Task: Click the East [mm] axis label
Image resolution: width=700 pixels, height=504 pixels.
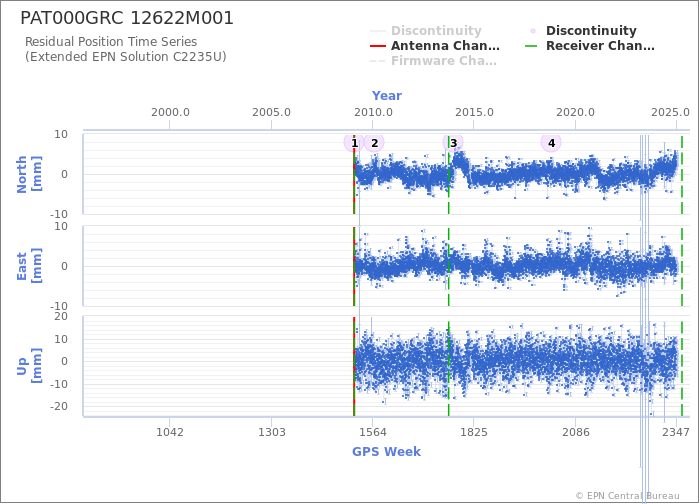Action: (x=29, y=266)
